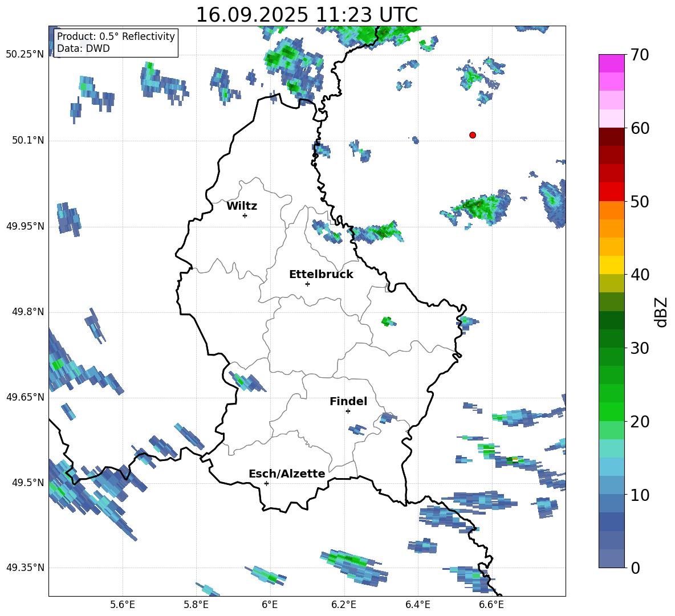Click the olive colorbar segment just below 40
The width and height of the screenshot is (675, 616).
tap(611, 283)
